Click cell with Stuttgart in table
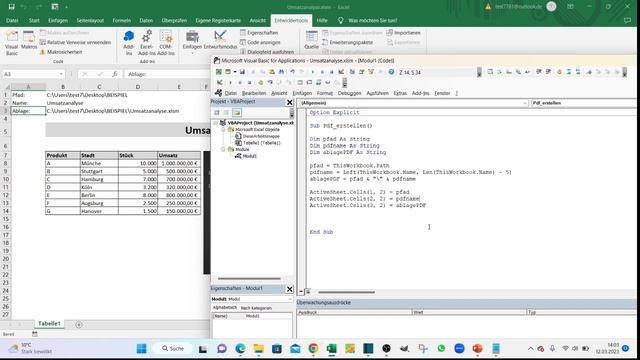640x360 pixels. (99, 171)
